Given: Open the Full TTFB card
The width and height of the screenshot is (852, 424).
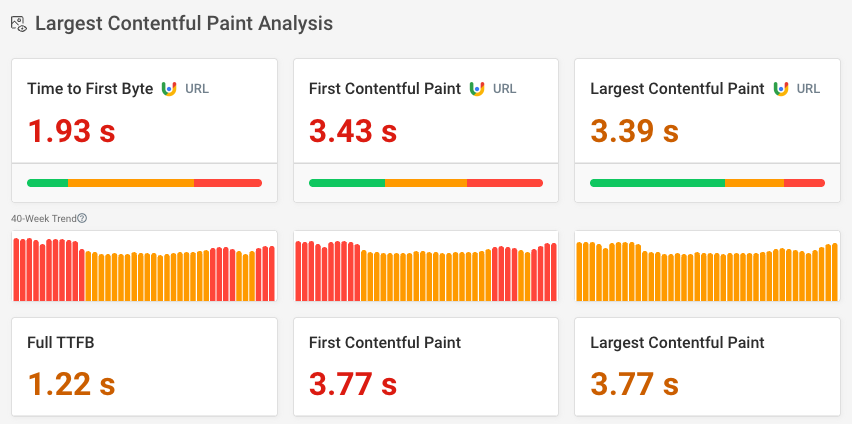Looking at the screenshot, I should pos(144,367).
